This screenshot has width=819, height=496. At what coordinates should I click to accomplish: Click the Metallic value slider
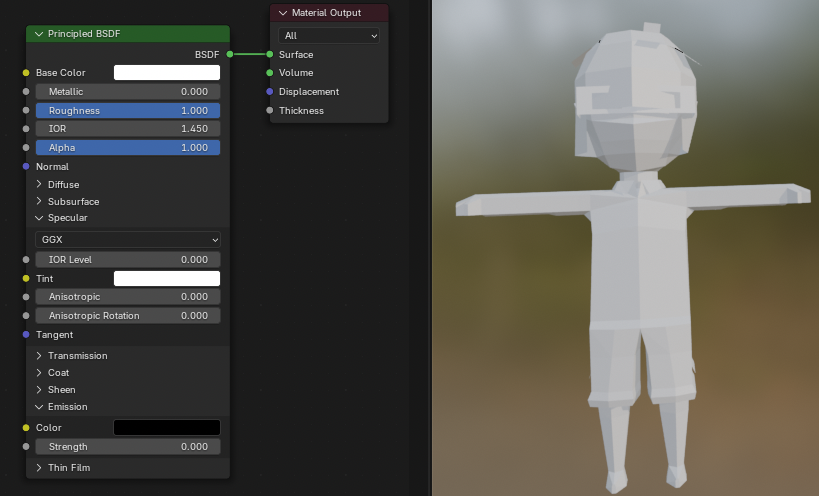click(128, 92)
